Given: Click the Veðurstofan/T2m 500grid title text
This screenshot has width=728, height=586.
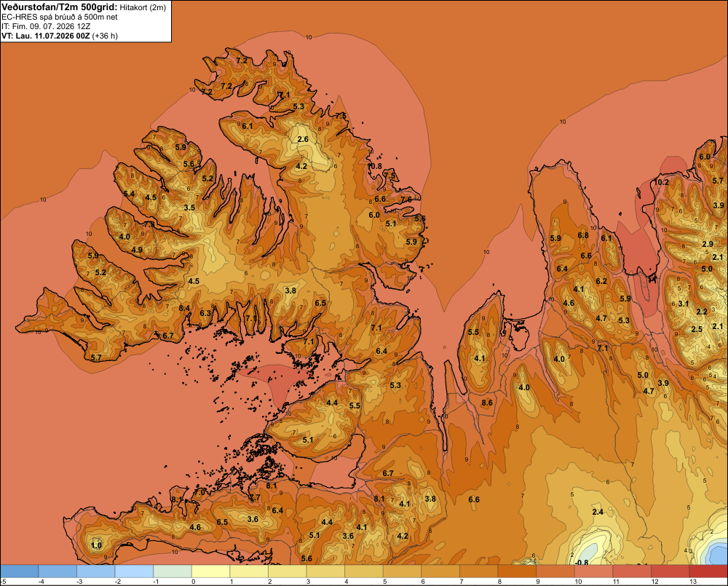Looking at the screenshot, I should (x=58, y=7).
